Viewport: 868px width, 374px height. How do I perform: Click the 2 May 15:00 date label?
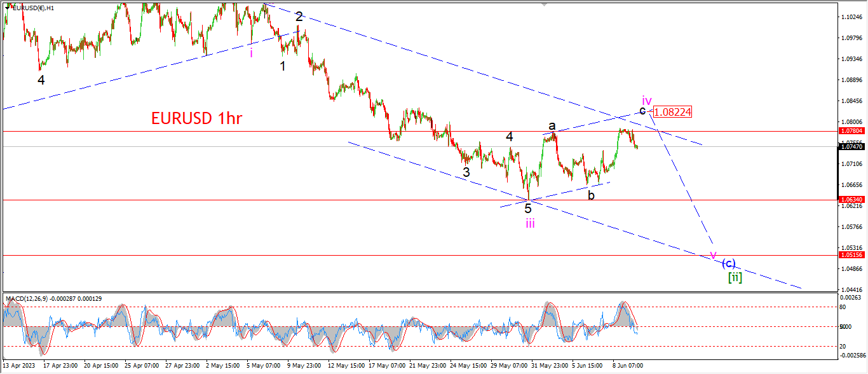coord(224,366)
